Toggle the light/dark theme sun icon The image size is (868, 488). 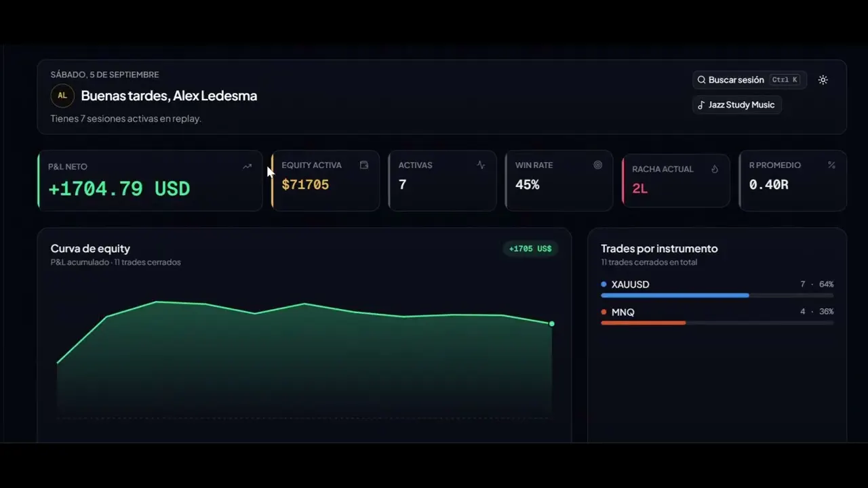click(823, 80)
